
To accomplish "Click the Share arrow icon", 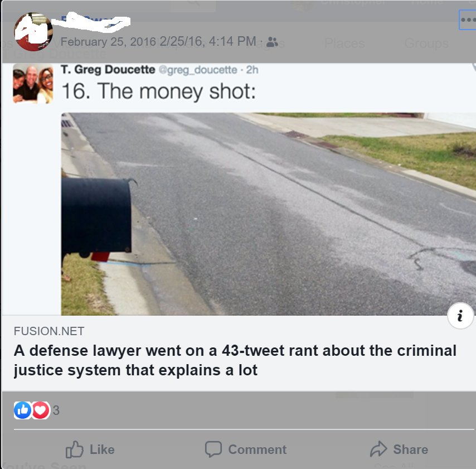I will pos(378,449).
